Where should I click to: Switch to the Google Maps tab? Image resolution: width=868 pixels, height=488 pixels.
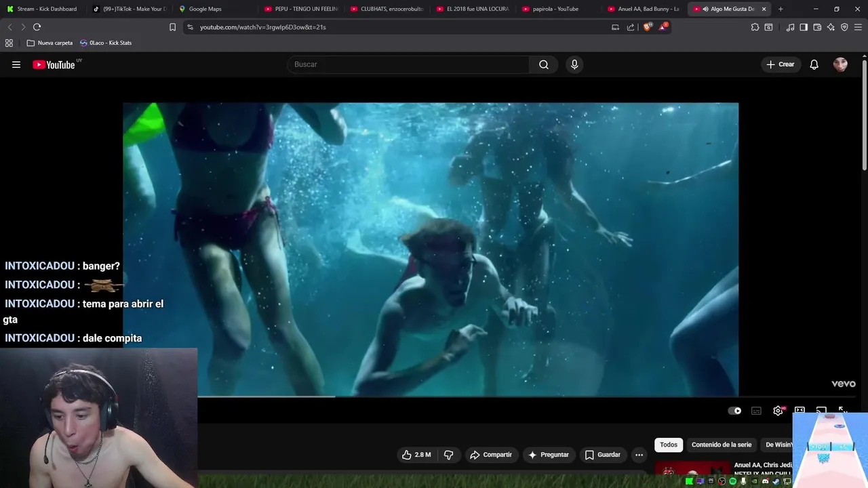[214, 9]
